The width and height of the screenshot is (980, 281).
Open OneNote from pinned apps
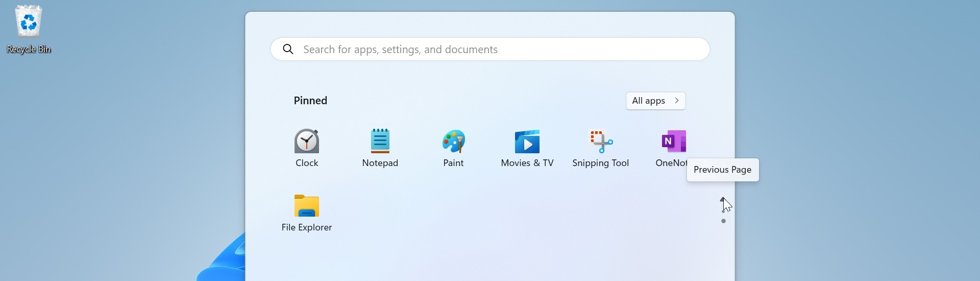[x=673, y=142]
